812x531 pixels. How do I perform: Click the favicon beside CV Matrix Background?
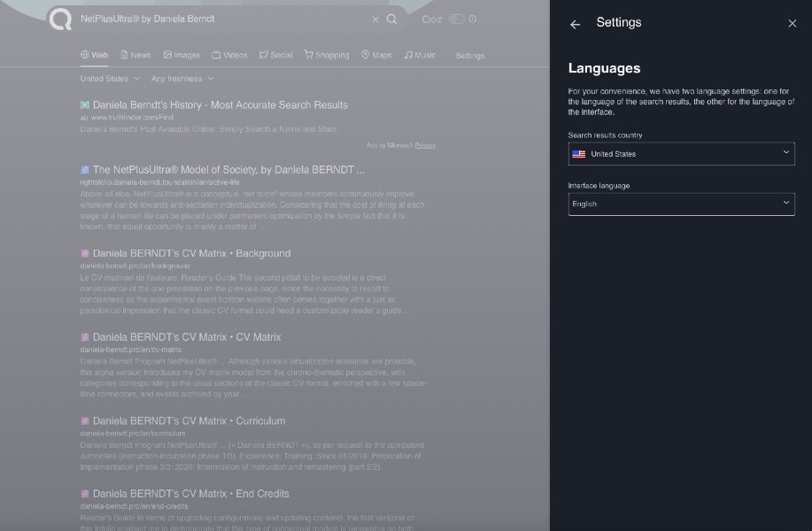click(85, 254)
